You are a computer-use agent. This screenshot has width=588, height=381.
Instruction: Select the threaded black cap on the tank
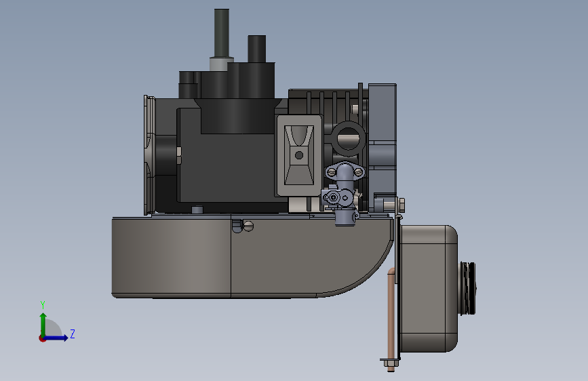(468, 288)
